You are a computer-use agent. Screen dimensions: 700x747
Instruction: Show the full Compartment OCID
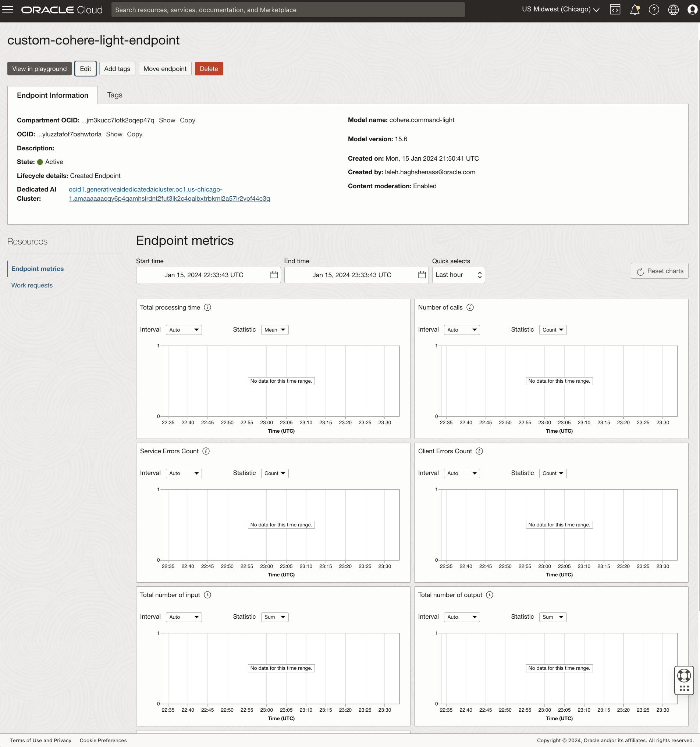(x=167, y=120)
